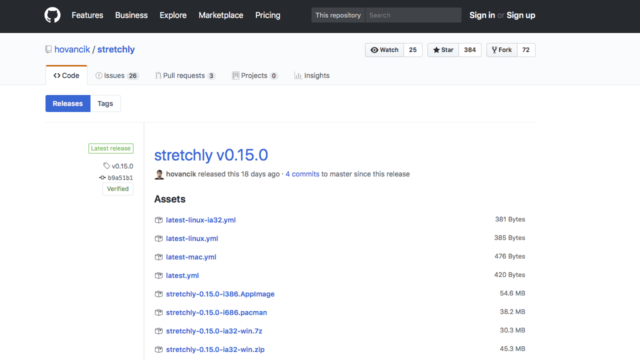Viewport: 640px width, 360px height.
Task: View the 384 stargazers count
Action: [470, 50]
